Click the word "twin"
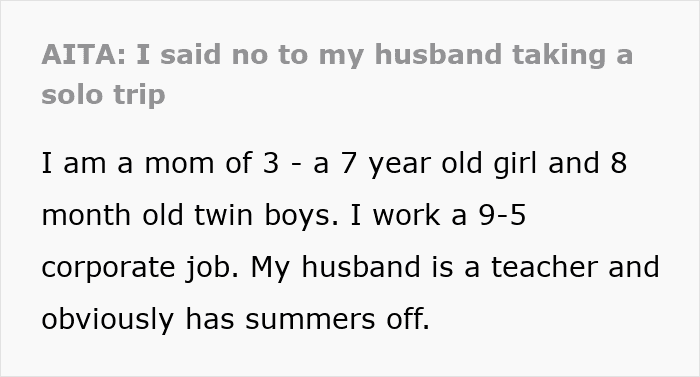The image size is (700, 377). point(224,215)
